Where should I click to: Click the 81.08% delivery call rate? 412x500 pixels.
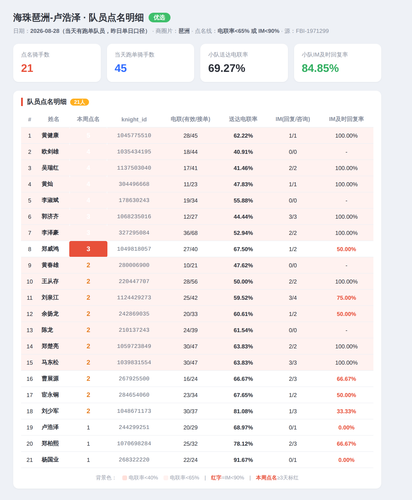[243, 411]
